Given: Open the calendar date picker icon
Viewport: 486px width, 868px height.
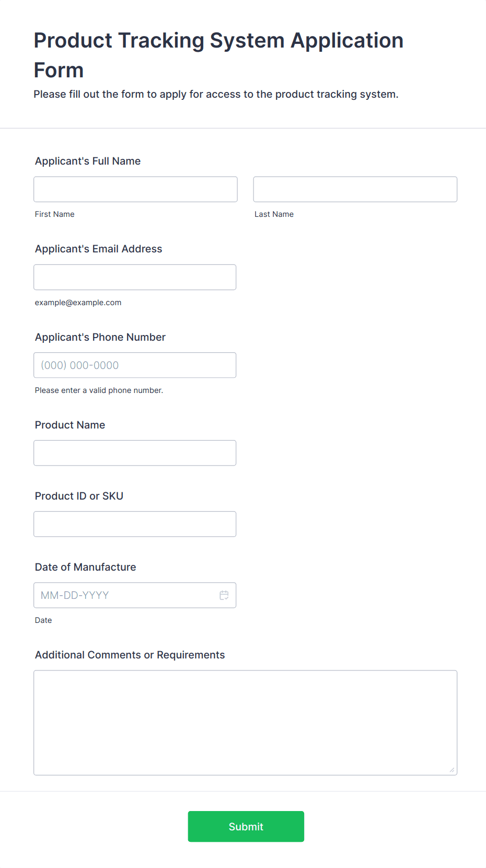Looking at the screenshot, I should pyautogui.click(x=224, y=595).
